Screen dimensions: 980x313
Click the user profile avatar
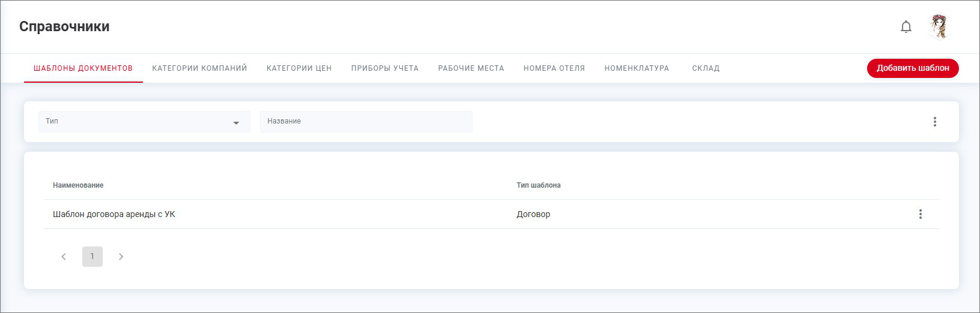pos(939,27)
